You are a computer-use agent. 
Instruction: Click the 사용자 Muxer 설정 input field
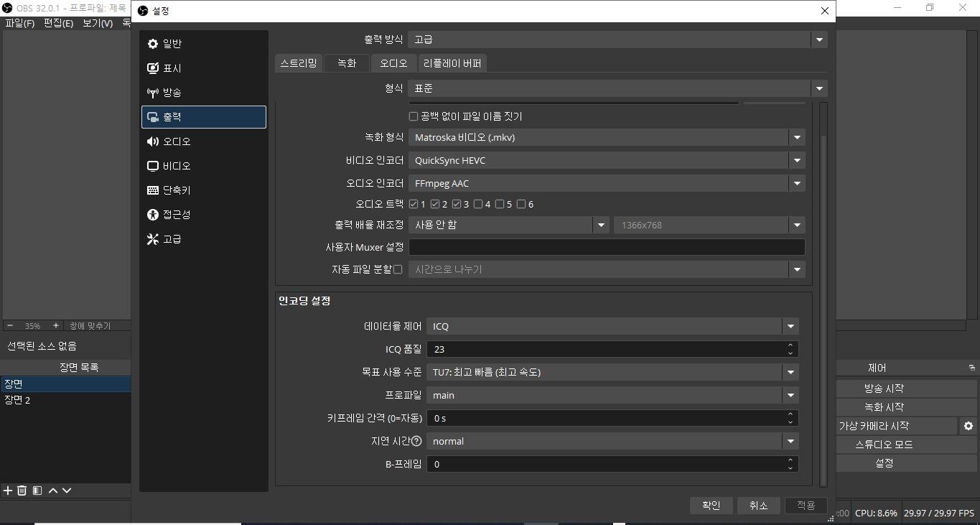606,248
